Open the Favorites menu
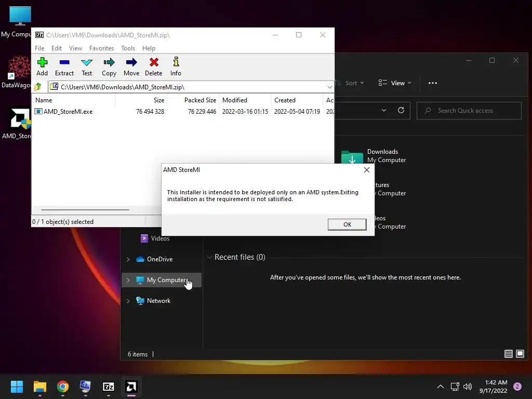This screenshot has height=399, width=532. (x=101, y=48)
